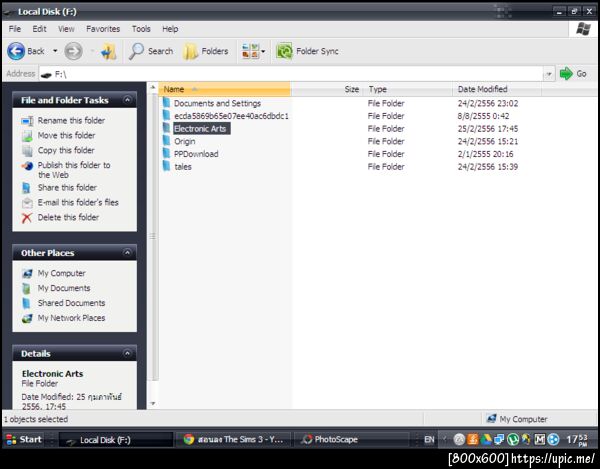Open My Documents in Other Places
The height and width of the screenshot is (469, 600).
tap(64, 288)
